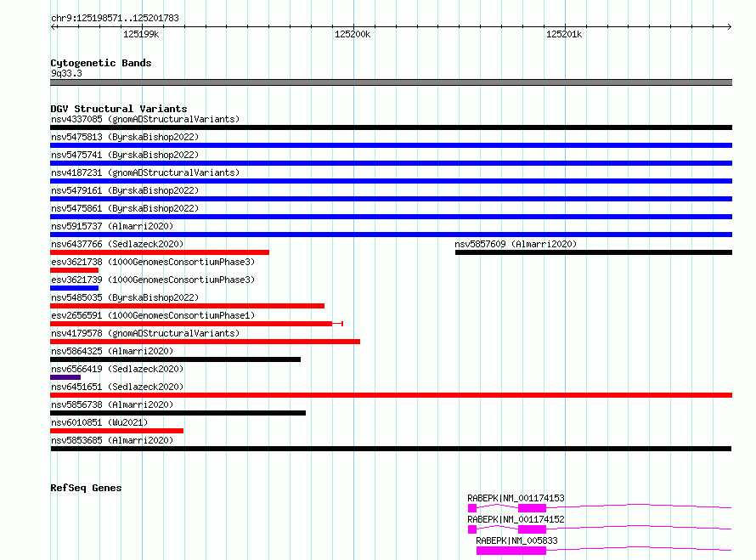
Task: Click the nsv5864325 Almarri2020 label
Action: [112, 351]
